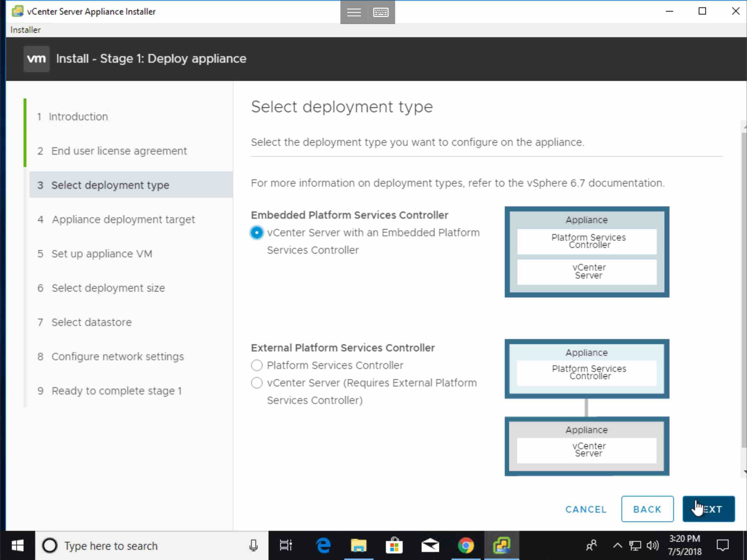Click the vCenter installer title bar icon
The image size is (747, 560).
point(17,11)
